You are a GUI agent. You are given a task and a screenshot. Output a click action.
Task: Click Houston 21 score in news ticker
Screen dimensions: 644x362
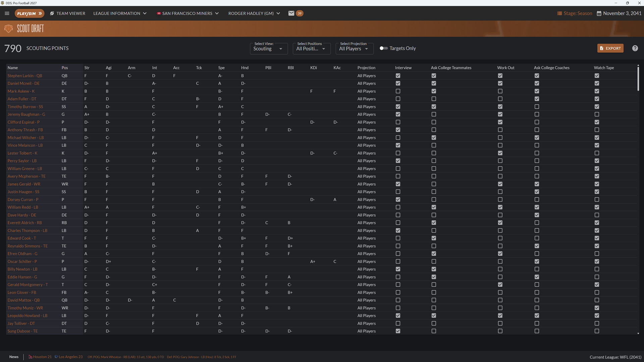pyautogui.click(x=40, y=357)
